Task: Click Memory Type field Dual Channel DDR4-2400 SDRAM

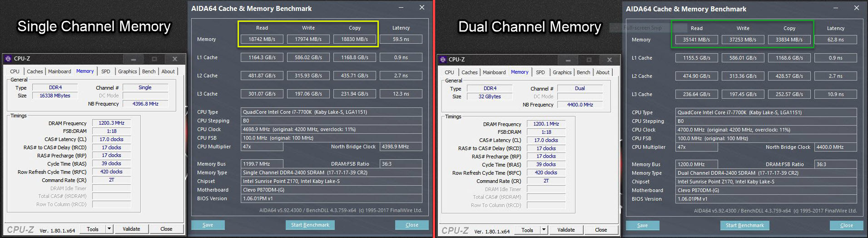Action: coord(767,173)
